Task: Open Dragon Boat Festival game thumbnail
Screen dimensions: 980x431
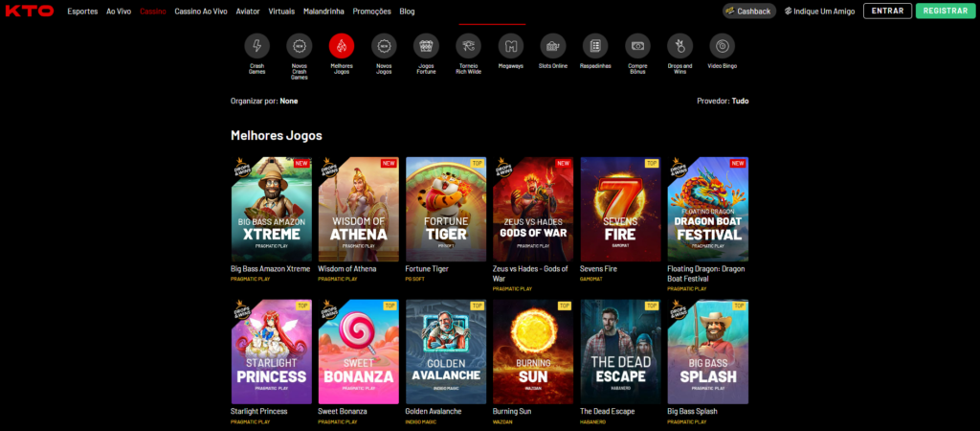Action: pyautogui.click(x=708, y=209)
